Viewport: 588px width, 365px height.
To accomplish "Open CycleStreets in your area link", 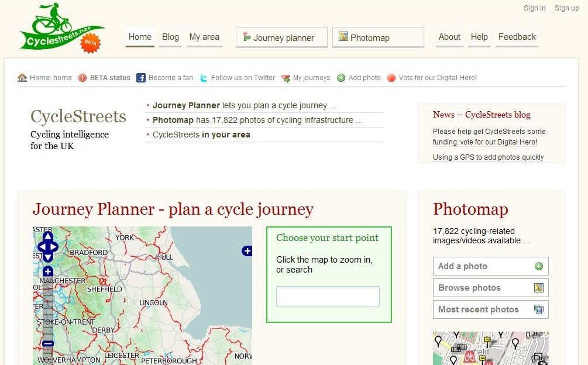I will click(x=201, y=135).
